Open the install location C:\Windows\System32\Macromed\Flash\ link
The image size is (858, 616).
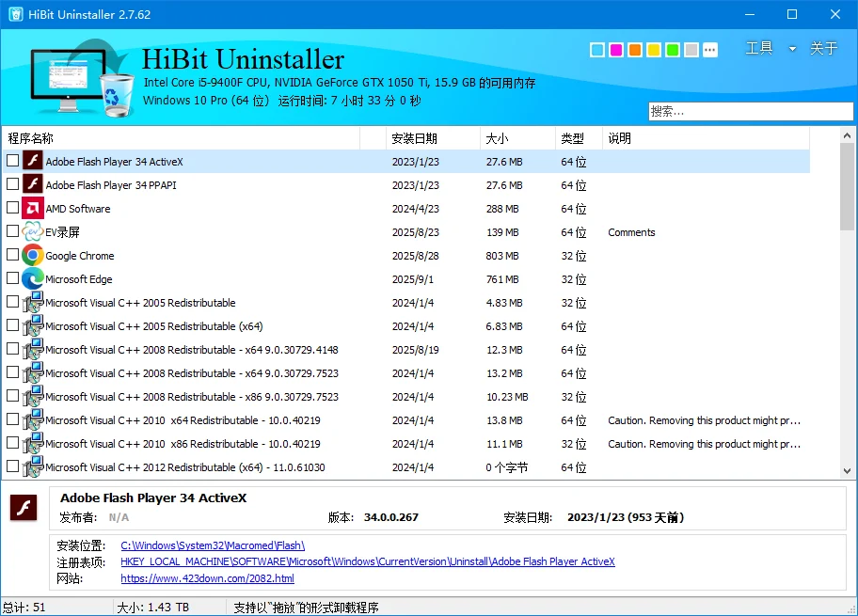213,545
